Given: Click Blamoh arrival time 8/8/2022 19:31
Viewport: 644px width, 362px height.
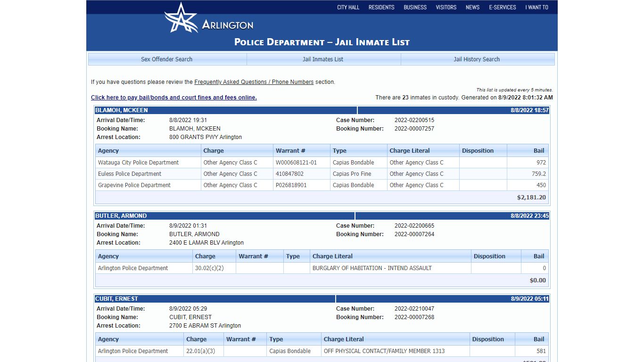Looking at the screenshot, I should [188, 120].
